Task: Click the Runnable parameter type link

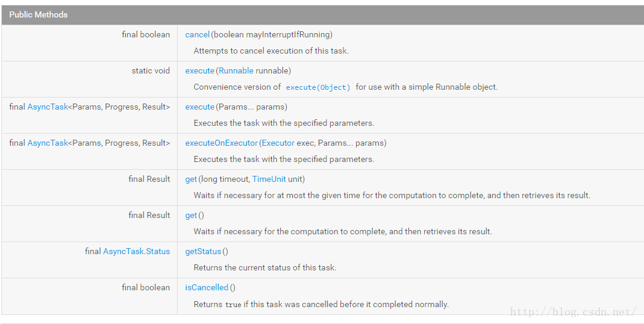Action: tap(236, 70)
